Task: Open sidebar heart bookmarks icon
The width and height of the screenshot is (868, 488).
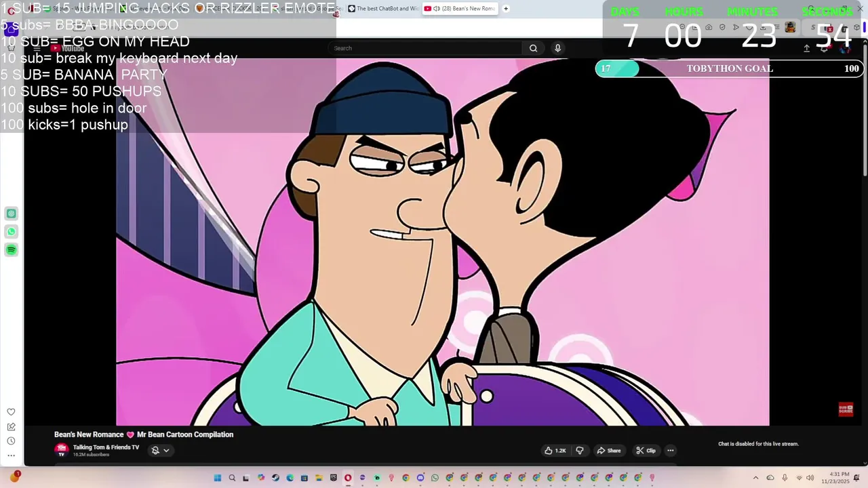Action: coord(11,412)
